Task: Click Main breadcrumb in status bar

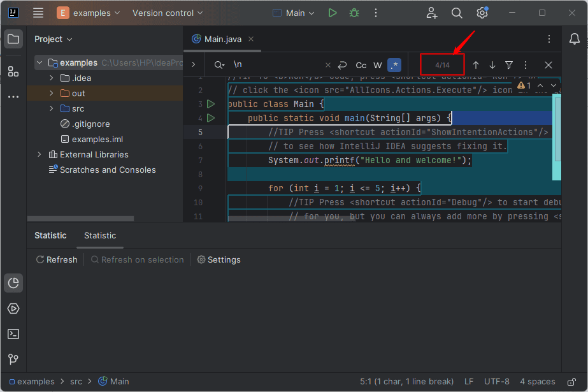Action: pos(113,382)
